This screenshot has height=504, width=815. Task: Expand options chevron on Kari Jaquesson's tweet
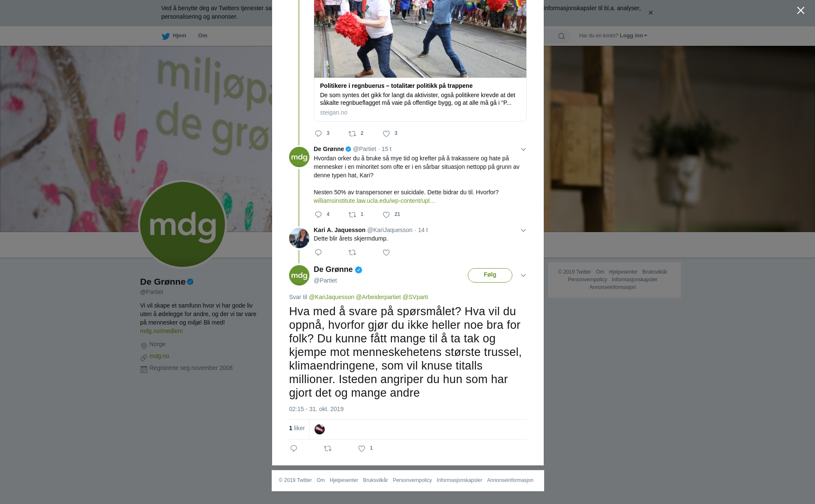coord(523,230)
